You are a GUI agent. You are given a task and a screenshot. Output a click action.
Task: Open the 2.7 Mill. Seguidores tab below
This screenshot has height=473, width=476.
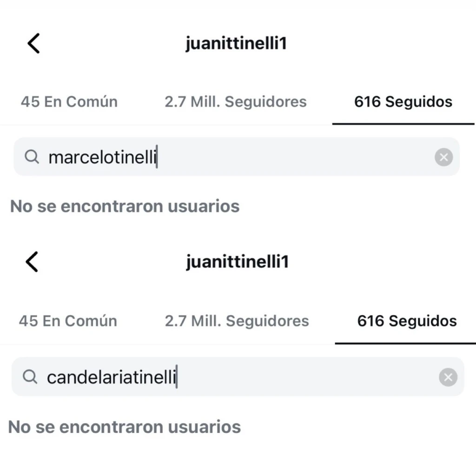tap(237, 321)
